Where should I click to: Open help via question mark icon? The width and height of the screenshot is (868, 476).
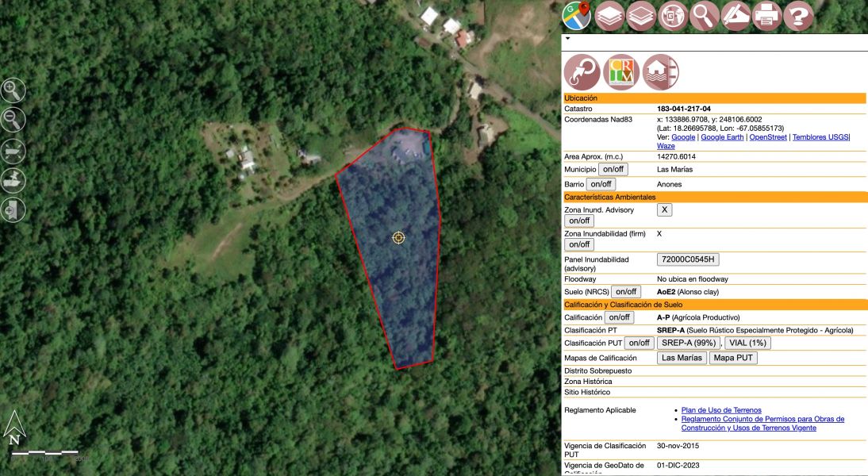pyautogui.click(x=797, y=14)
